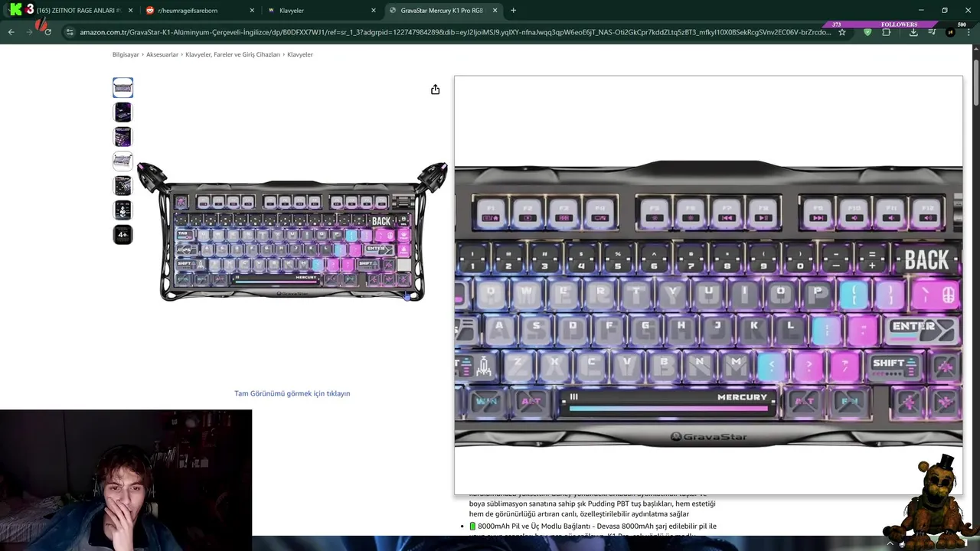
Task: Close the ZEITNOT RAGE ANLARI tab
Action: point(130,11)
